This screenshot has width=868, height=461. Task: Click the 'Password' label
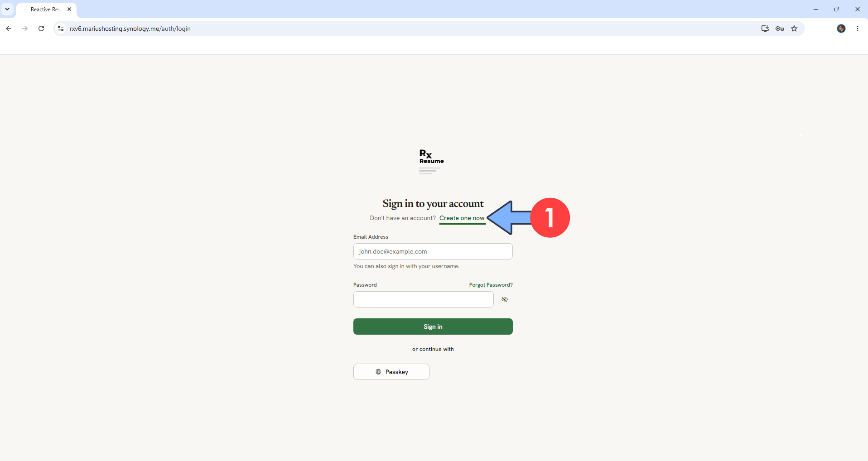(x=365, y=285)
